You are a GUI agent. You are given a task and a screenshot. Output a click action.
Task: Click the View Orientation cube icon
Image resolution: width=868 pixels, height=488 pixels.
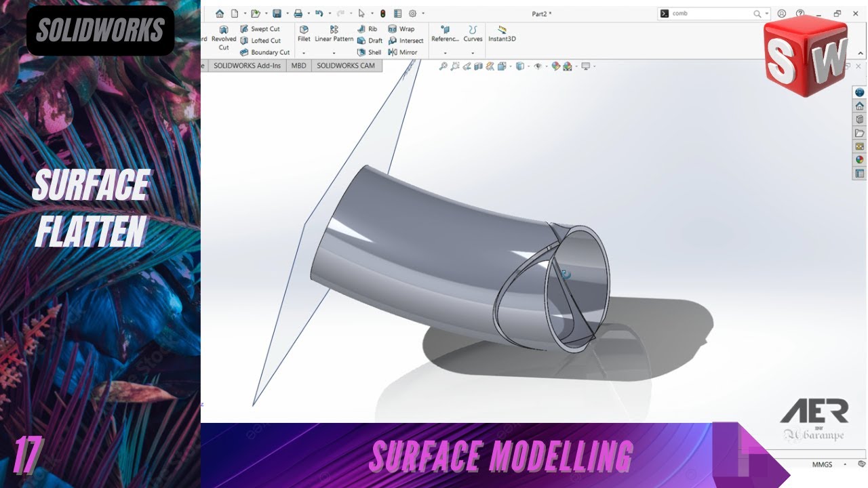pos(502,66)
